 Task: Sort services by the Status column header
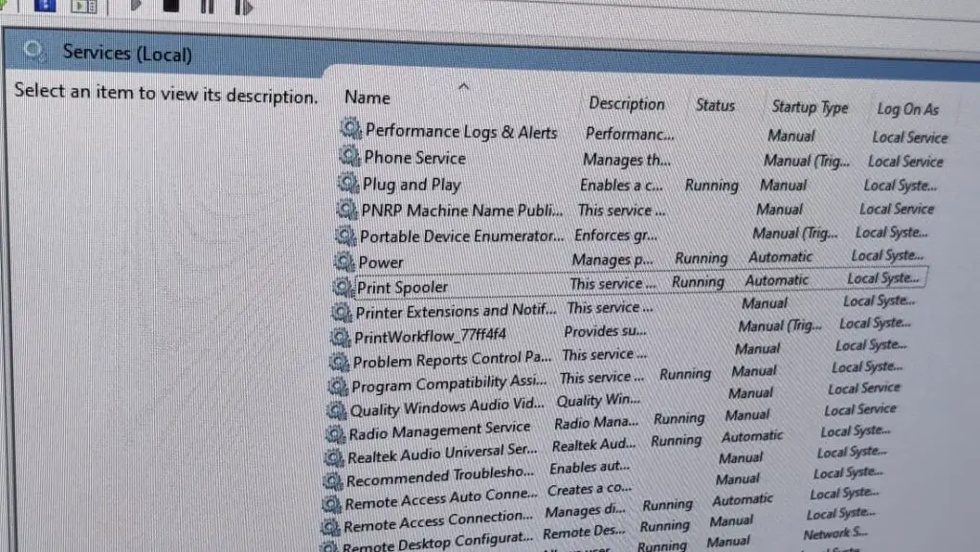pyautogui.click(x=715, y=106)
